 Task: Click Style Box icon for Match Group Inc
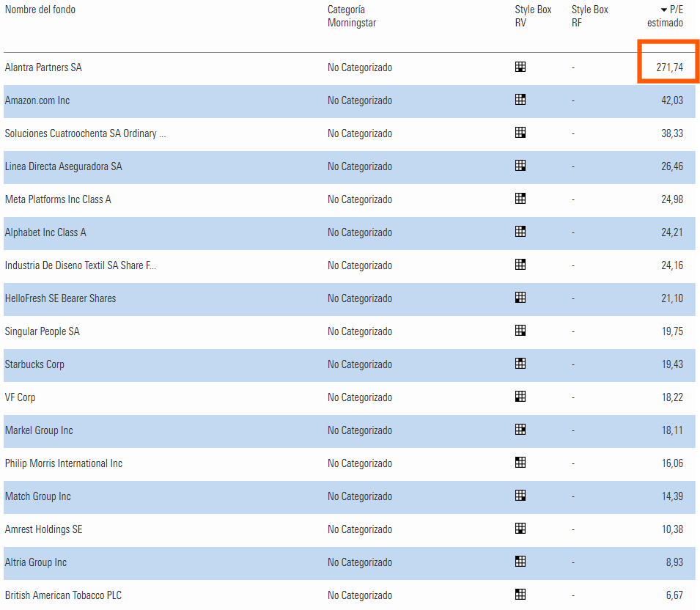[x=520, y=496]
